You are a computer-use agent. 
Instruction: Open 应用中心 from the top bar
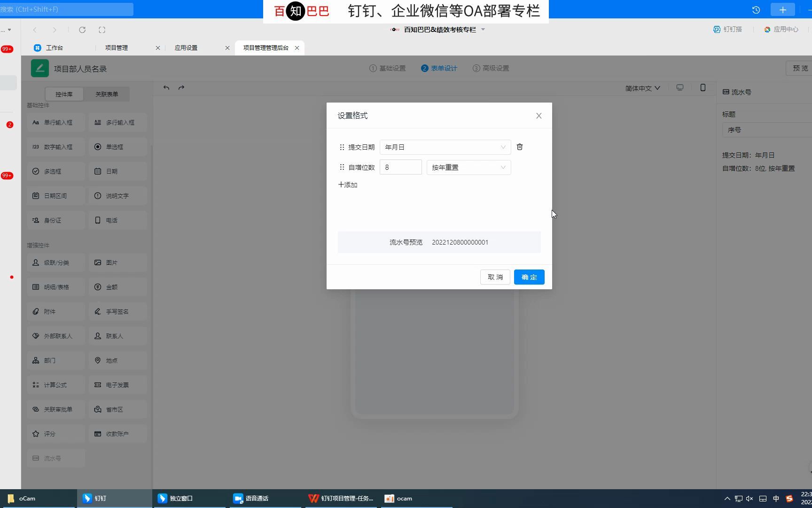(x=781, y=29)
